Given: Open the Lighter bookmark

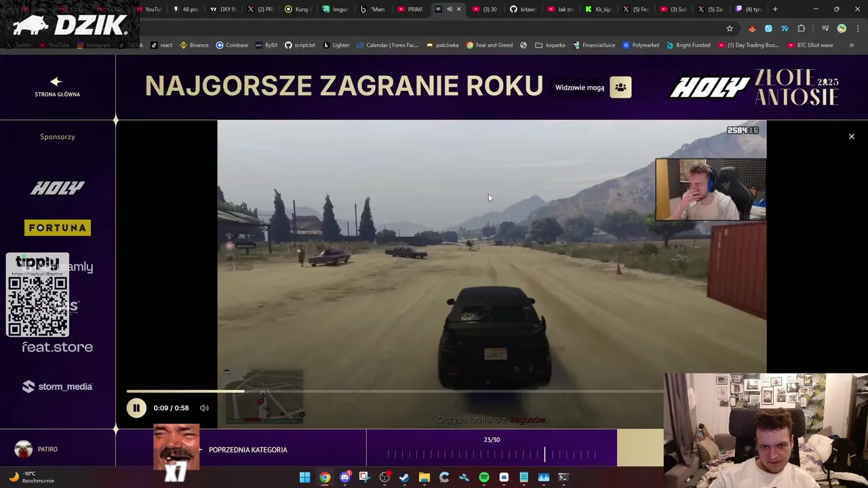Looking at the screenshot, I should (336, 45).
